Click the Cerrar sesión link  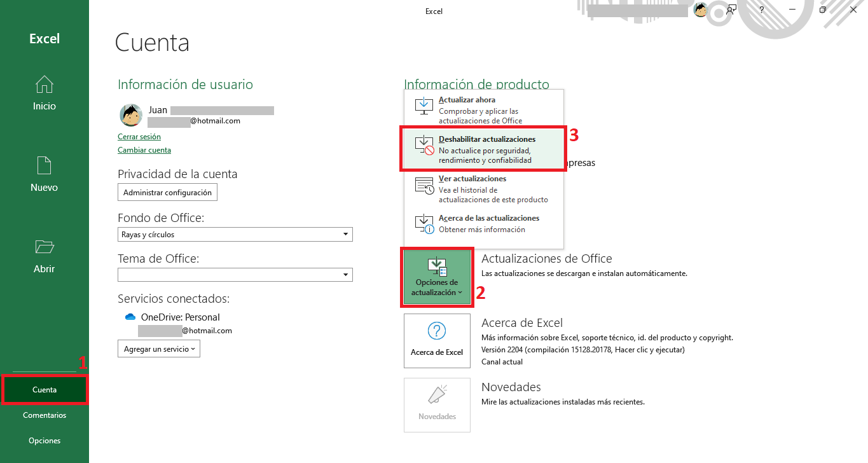click(x=139, y=137)
